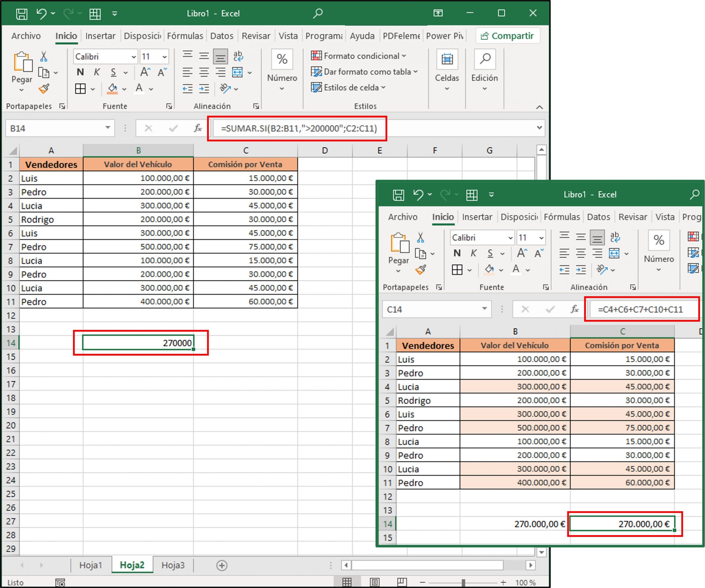
Task: Toggle underline formatting with the S icon
Action: tap(113, 72)
